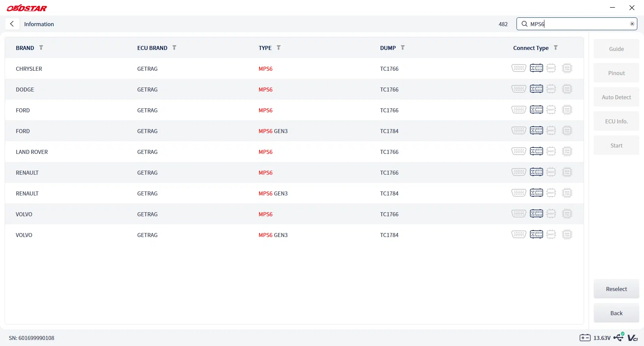The image size is (644, 346).
Task: Click RENAULT in the TC1784 row
Action: (27, 193)
